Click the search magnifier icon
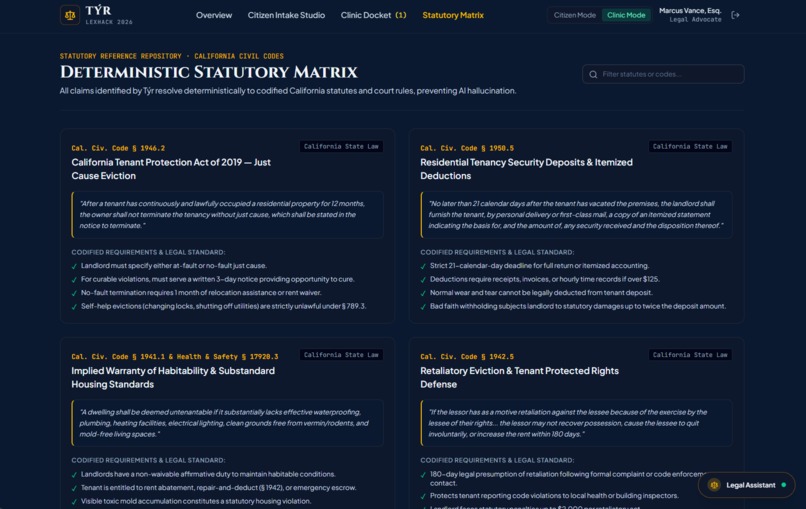This screenshot has height=509, width=806. [x=593, y=75]
